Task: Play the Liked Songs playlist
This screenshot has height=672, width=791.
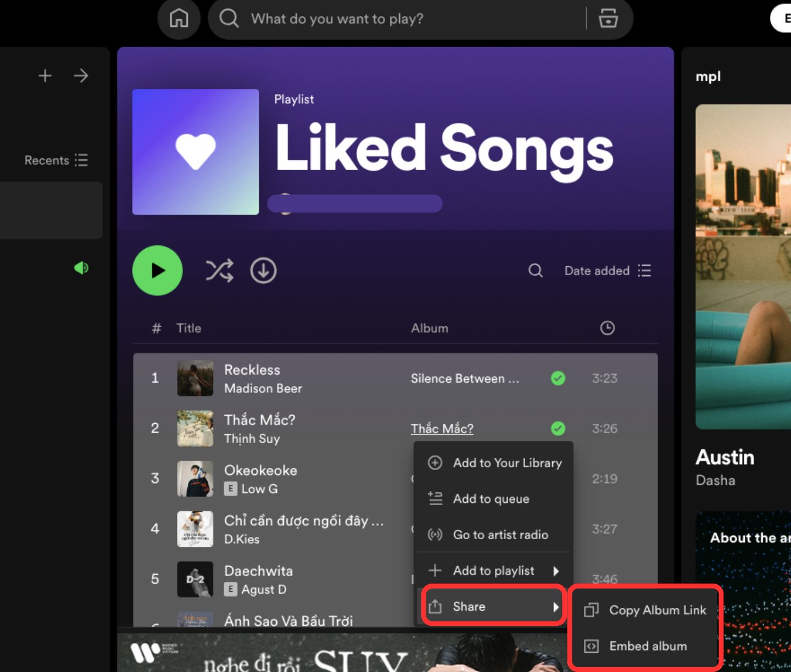Action: tap(158, 270)
